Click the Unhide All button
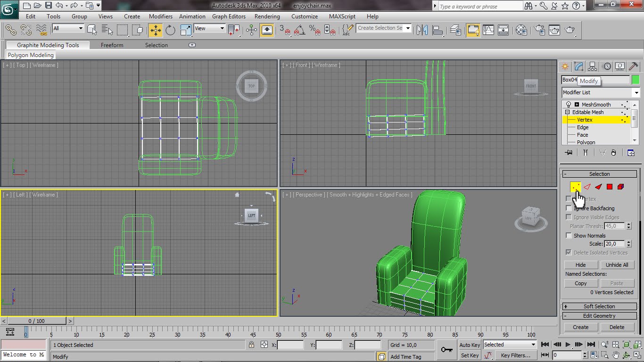Image resolution: width=644 pixels, height=362 pixels. pos(617,265)
